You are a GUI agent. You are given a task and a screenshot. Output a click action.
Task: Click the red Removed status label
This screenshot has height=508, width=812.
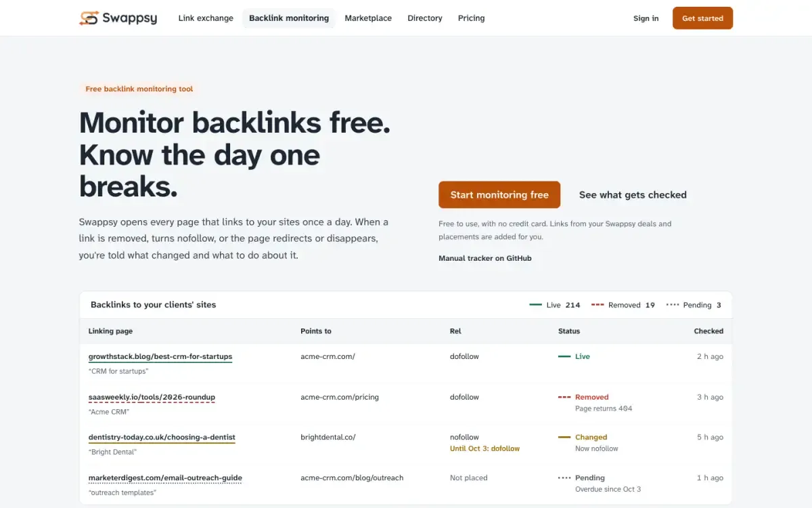[x=583, y=397]
